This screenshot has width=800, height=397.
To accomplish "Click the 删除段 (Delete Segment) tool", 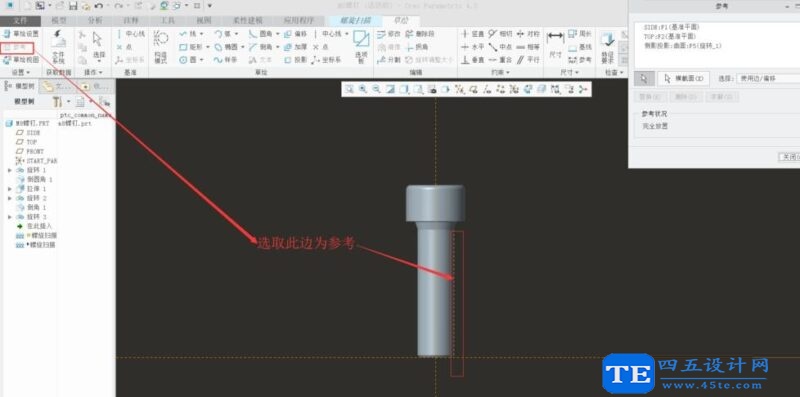I will [x=420, y=34].
